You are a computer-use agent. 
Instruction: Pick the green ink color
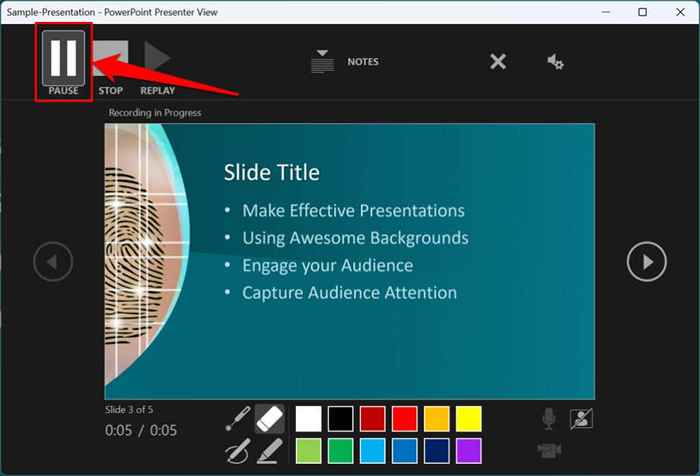tap(341, 451)
